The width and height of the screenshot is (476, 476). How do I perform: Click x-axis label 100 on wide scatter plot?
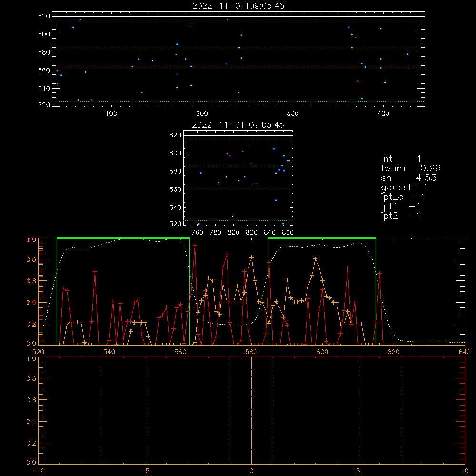(111, 114)
